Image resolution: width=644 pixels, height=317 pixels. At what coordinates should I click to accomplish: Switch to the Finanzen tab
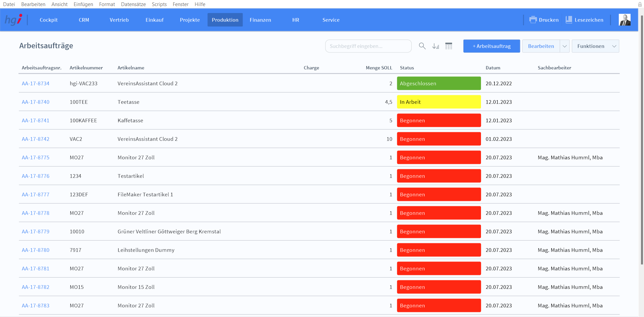tap(260, 20)
